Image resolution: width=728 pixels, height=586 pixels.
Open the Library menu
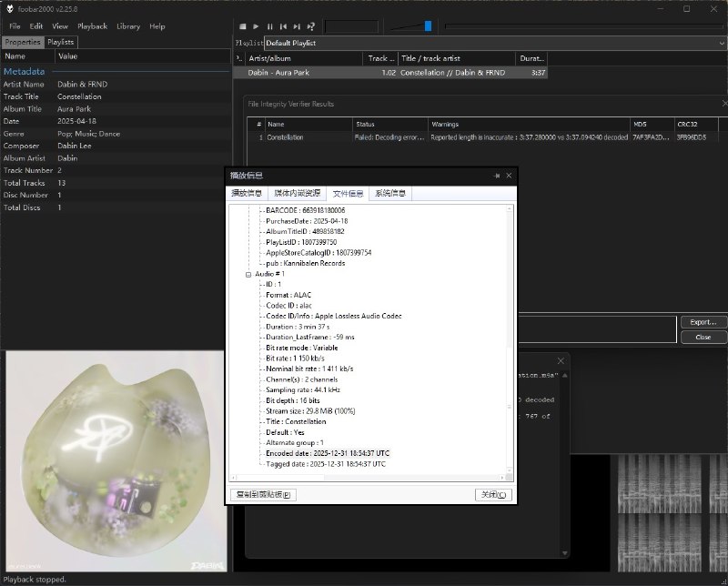(x=128, y=26)
